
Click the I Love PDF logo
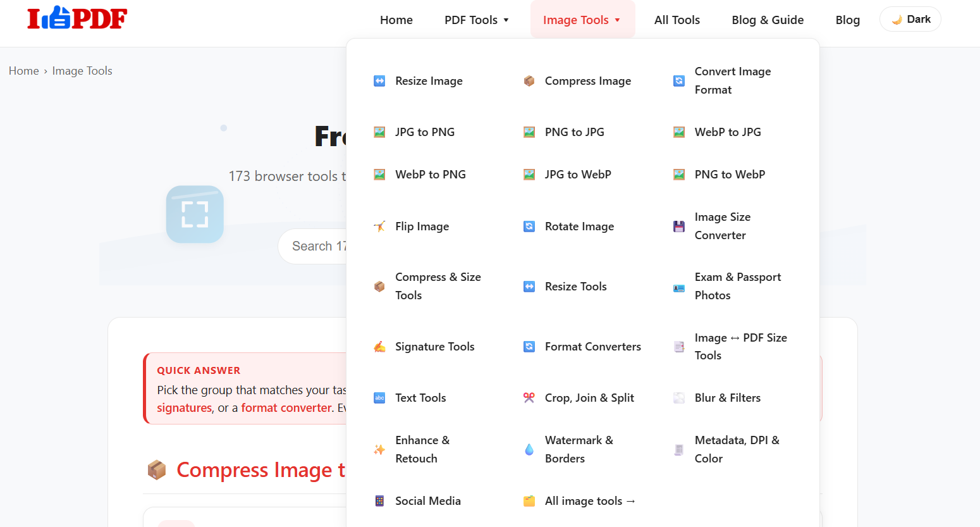click(77, 18)
